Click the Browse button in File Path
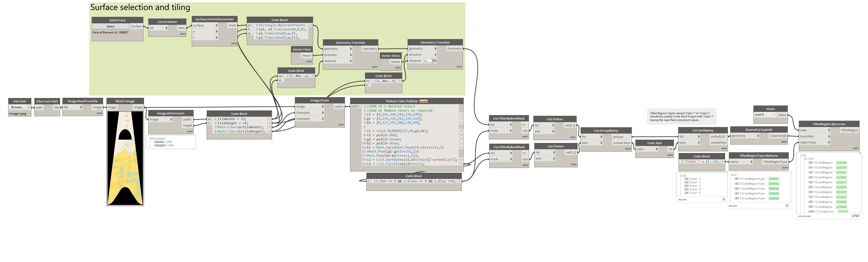 pos(18,107)
